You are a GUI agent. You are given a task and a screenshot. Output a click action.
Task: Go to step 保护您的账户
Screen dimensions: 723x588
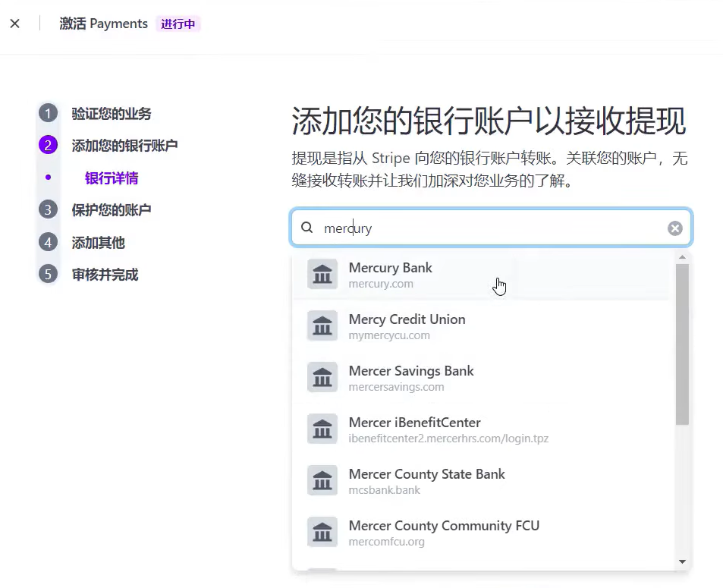click(x=111, y=210)
